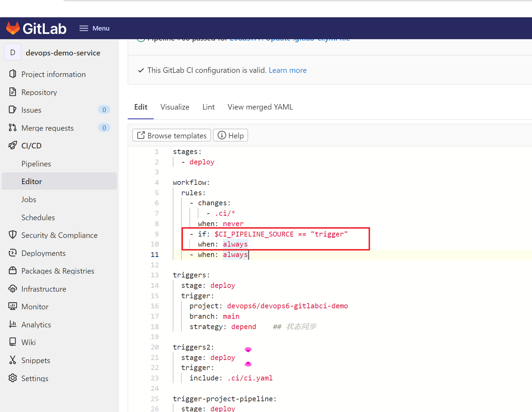Click the Packages & Registries icon
The image size is (532, 412).
[x=13, y=271]
